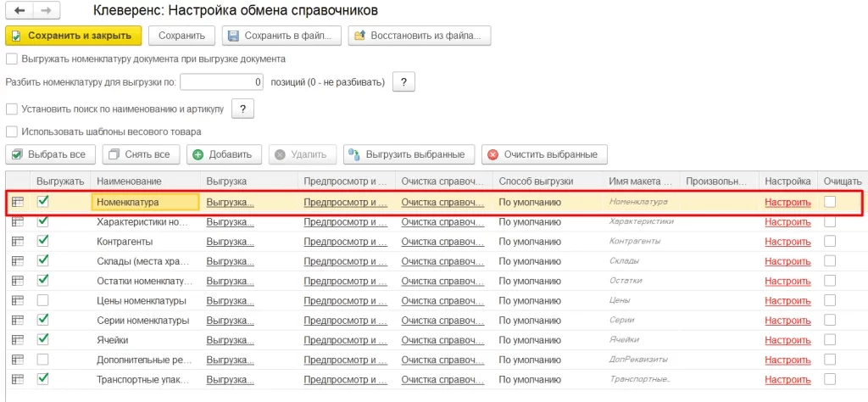Screen dimensions: 868x402
Task: Click 'Выгрузка...' link in Ячейки row
Action: [230, 339]
